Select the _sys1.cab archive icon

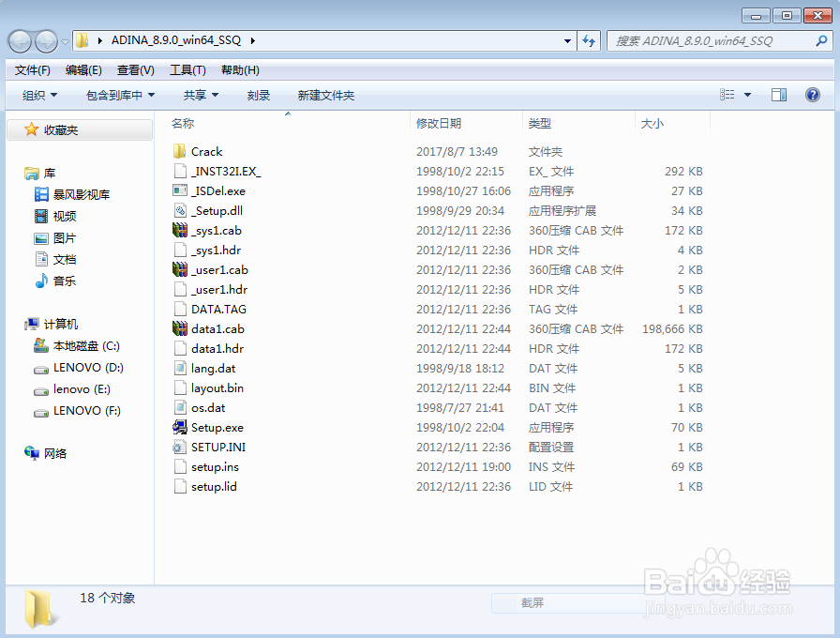pos(179,230)
